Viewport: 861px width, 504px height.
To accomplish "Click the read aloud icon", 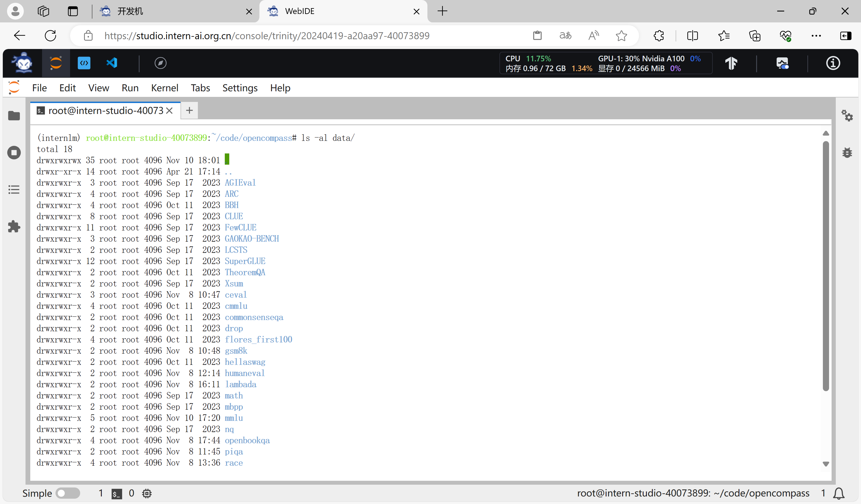I will tap(593, 36).
